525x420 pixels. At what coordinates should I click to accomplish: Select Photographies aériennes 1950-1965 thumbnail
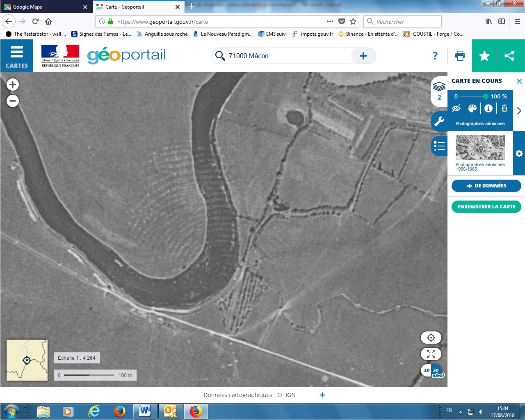(480, 148)
